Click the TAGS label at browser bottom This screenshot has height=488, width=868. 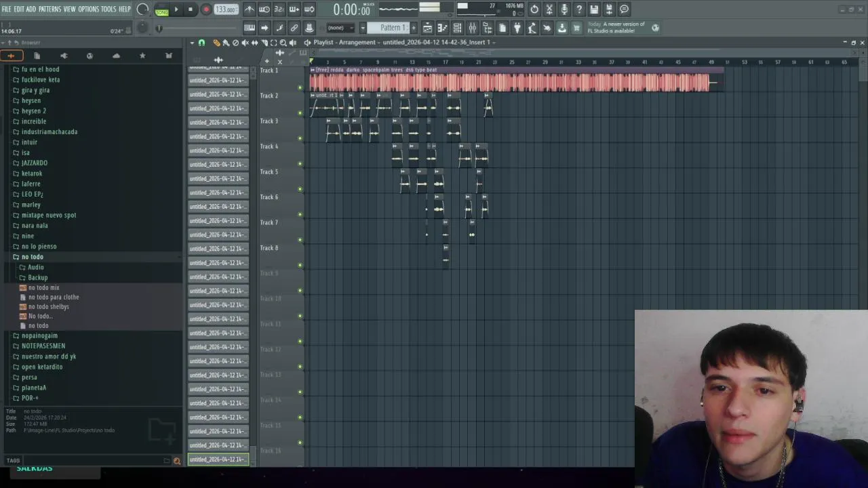(x=13, y=461)
